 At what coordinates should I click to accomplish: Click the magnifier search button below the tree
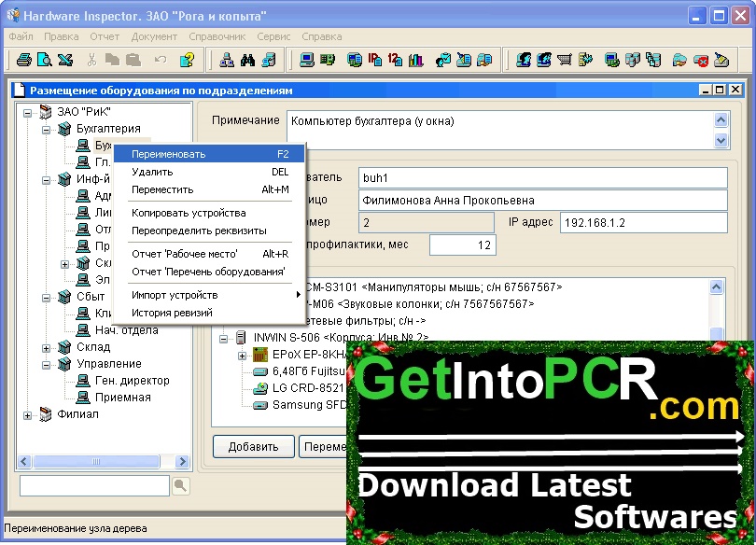[x=181, y=485]
